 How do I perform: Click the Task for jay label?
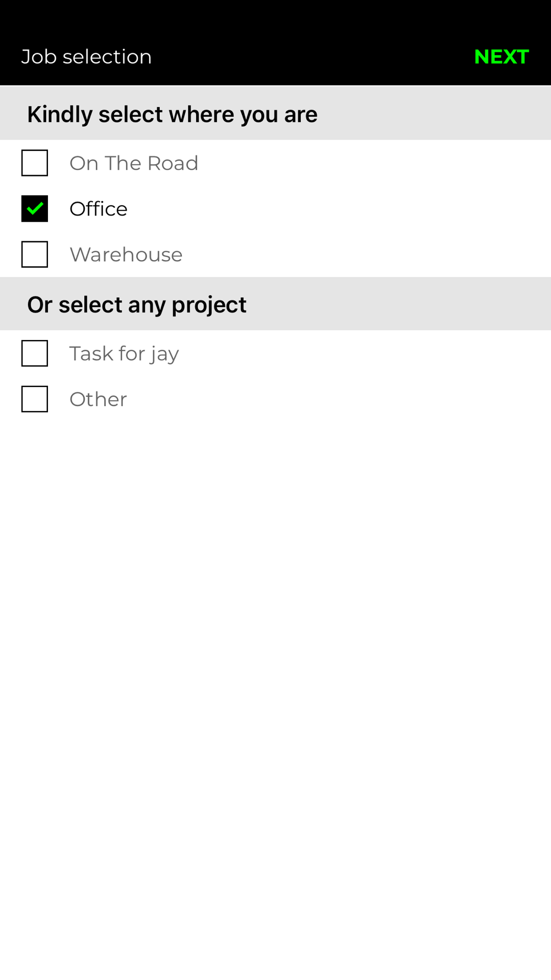(124, 353)
